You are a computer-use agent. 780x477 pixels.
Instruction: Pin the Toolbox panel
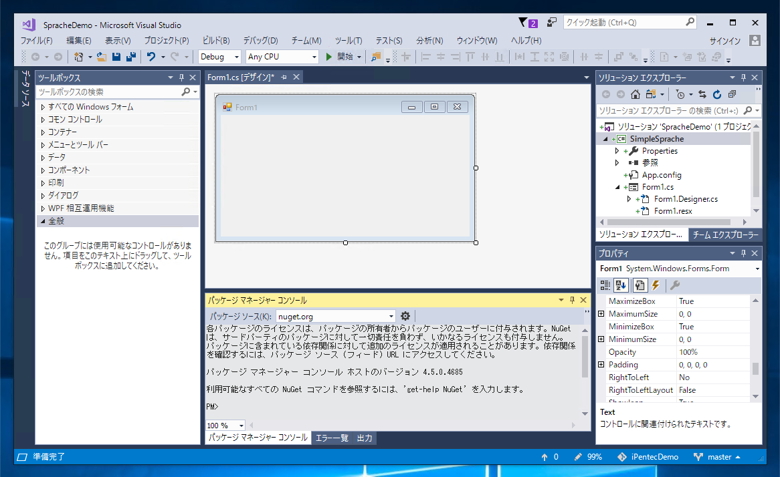(181, 78)
